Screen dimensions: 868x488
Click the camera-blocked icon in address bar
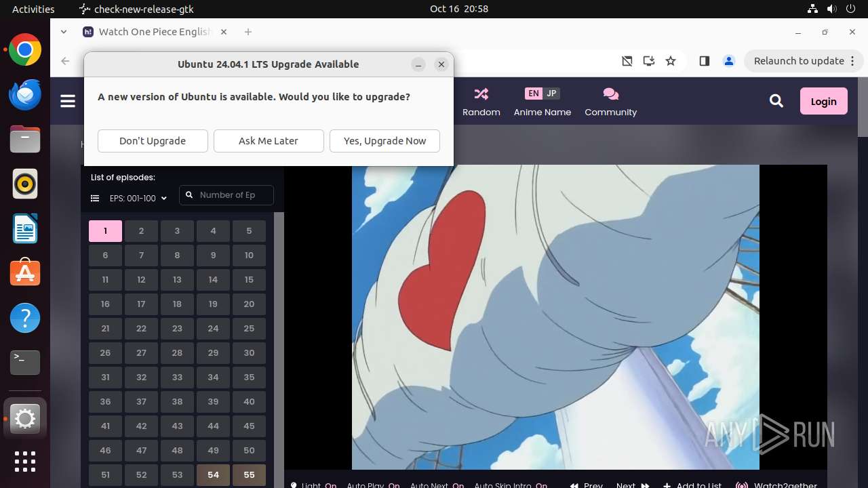pos(627,61)
